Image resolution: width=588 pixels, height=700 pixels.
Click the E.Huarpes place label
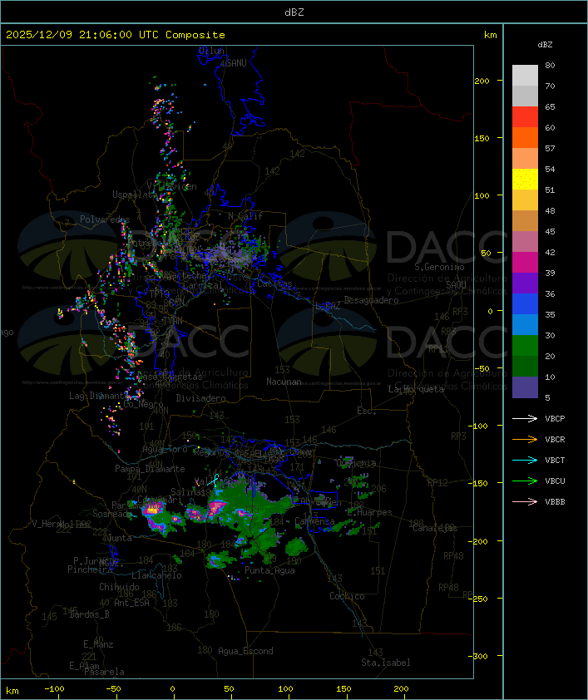[x=369, y=512]
